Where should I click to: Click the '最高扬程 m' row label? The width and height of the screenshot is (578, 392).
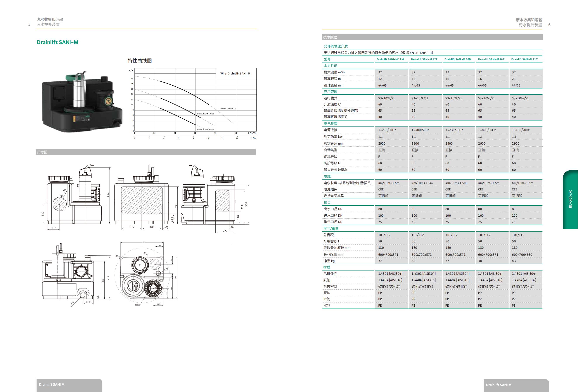(332, 79)
